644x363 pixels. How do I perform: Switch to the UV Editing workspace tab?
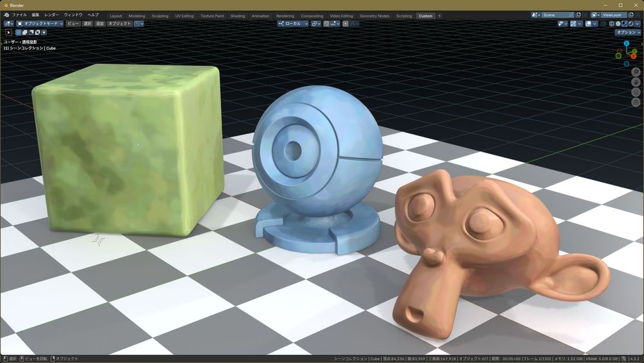[184, 16]
